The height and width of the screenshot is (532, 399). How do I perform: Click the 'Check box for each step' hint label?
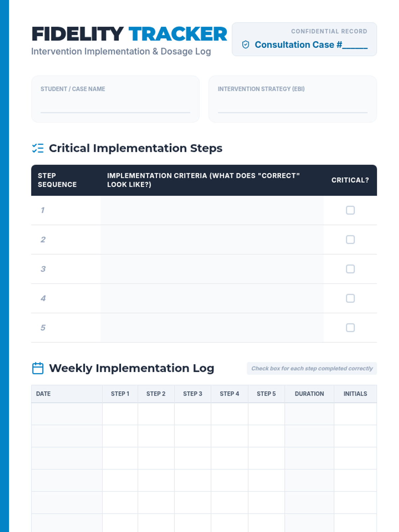point(312,368)
